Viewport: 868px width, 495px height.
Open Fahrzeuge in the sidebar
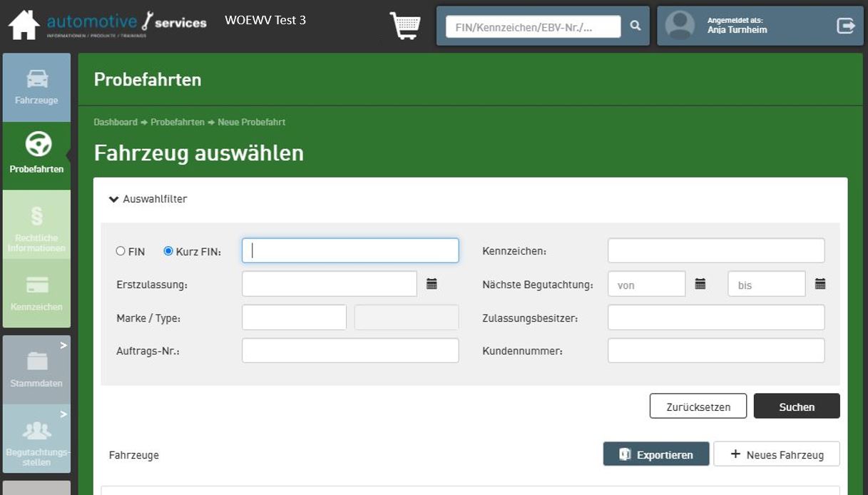(x=36, y=87)
